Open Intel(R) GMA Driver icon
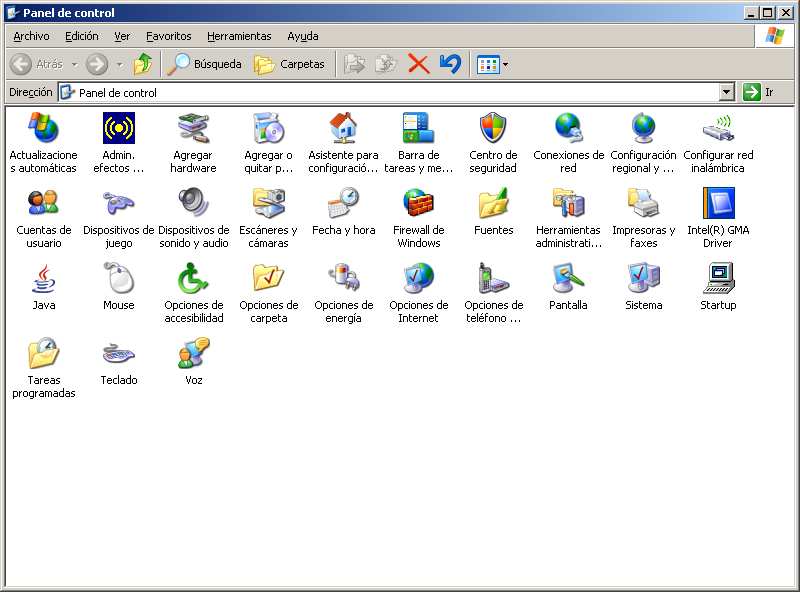 pyautogui.click(x=718, y=204)
